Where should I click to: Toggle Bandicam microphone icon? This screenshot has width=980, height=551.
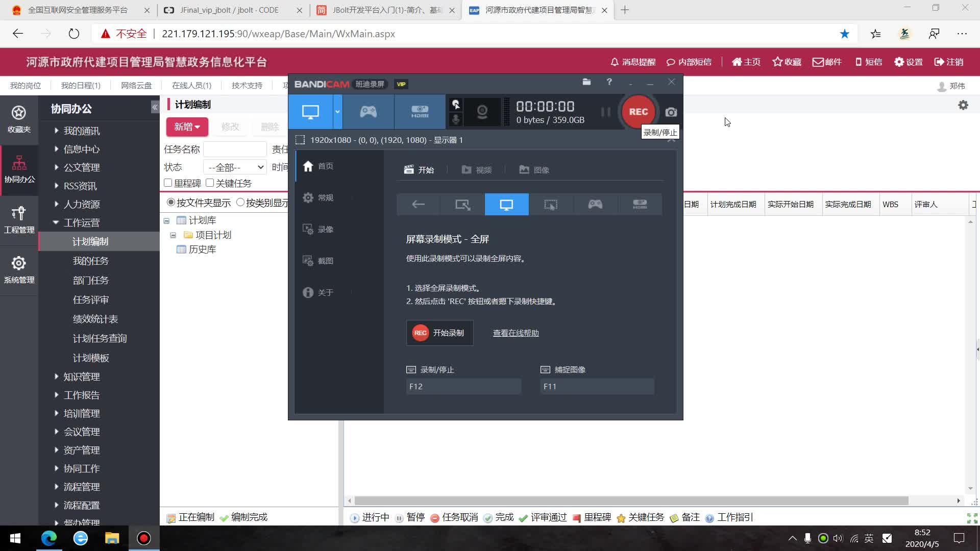pos(456,119)
